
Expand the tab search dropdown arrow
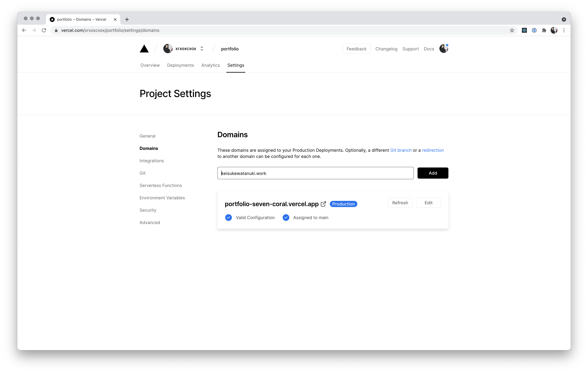click(564, 20)
